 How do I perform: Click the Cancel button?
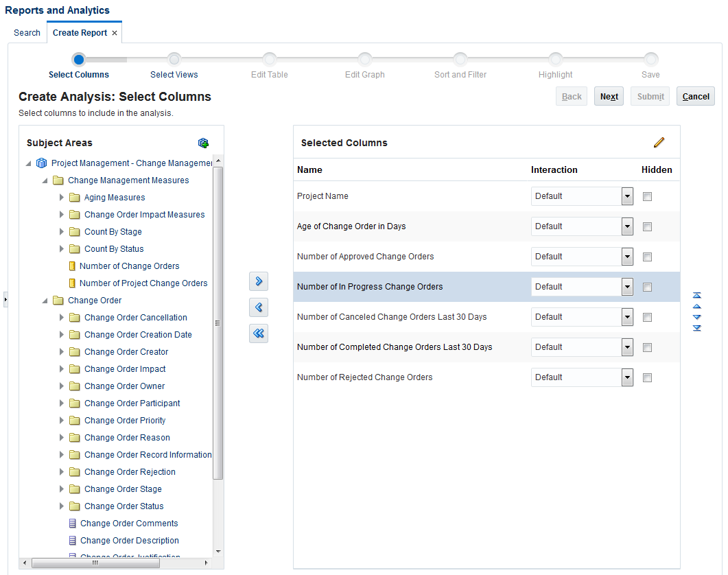coord(695,97)
